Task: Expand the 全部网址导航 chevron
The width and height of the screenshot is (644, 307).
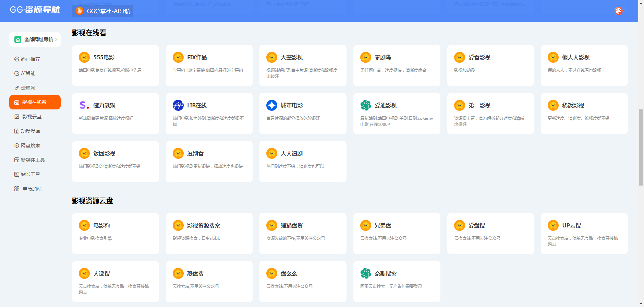Action: coord(56,39)
